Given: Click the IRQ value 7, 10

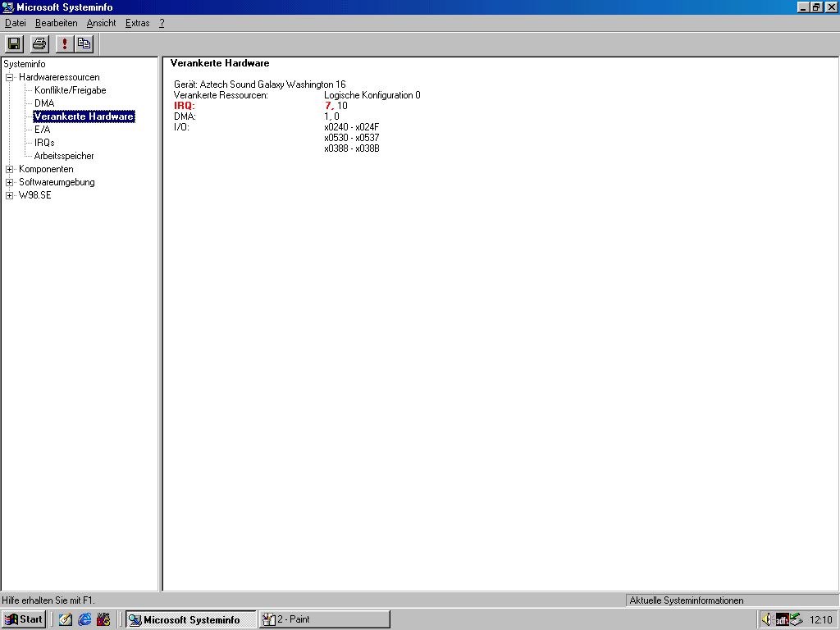Looking at the screenshot, I should coord(336,106).
